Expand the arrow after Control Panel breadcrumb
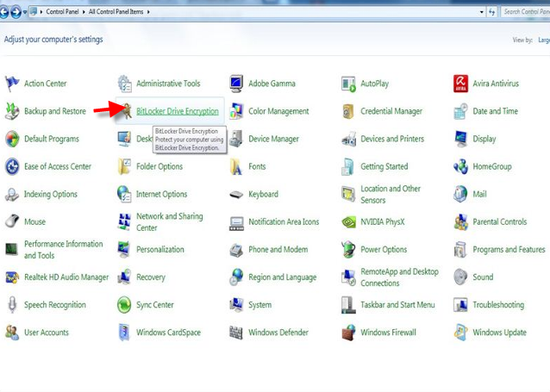The image size is (550, 392). pyautogui.click(x=84, y=12)
